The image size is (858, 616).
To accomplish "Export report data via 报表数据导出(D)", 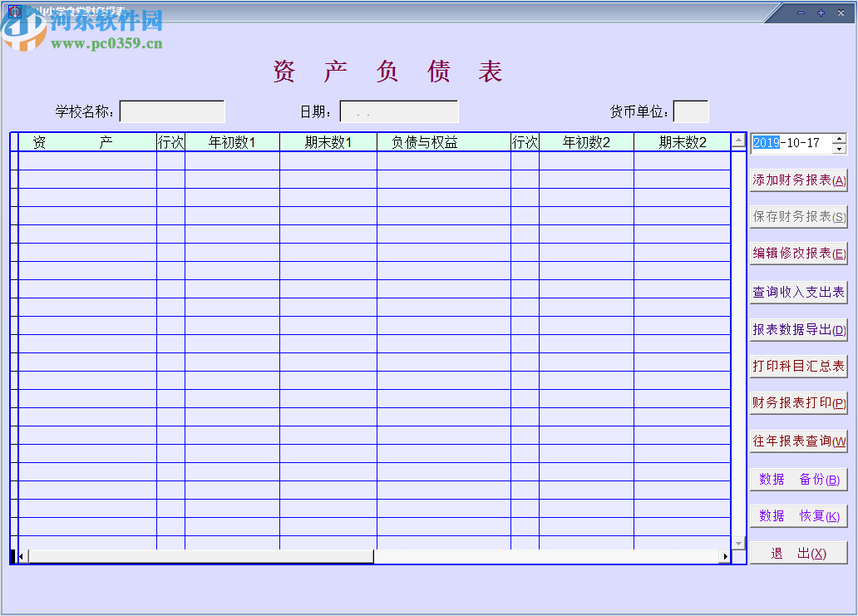I will pos(798,328).
